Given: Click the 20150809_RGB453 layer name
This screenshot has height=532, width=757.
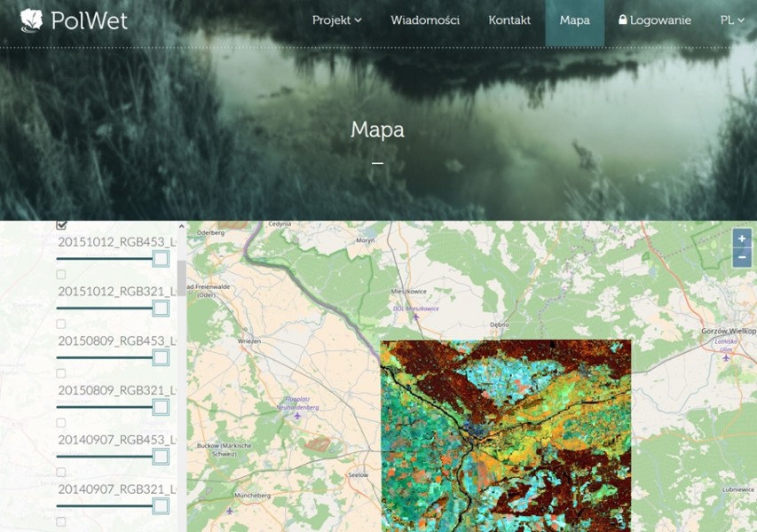Looking at the screenshot, I should [x=116, y=341].
